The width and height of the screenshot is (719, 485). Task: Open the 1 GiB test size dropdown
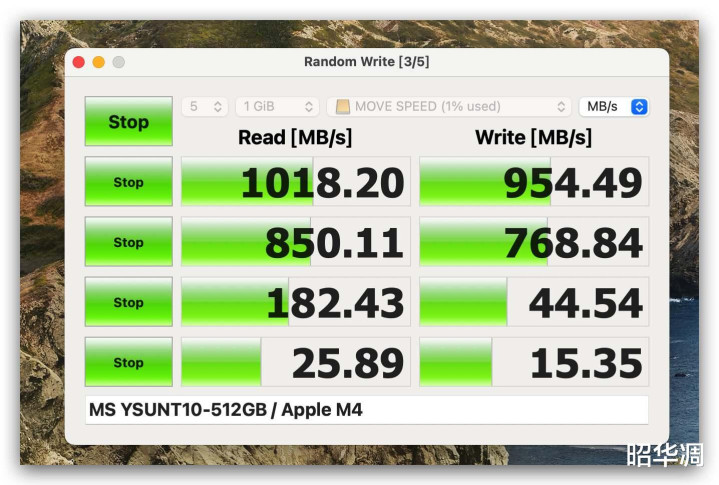(277, 107)
